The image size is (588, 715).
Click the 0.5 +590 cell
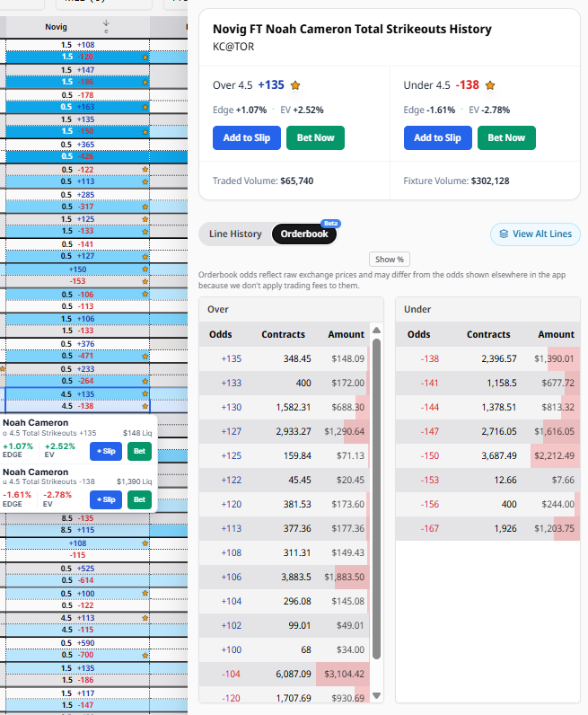pyautogui.click(x=77, y=643)
